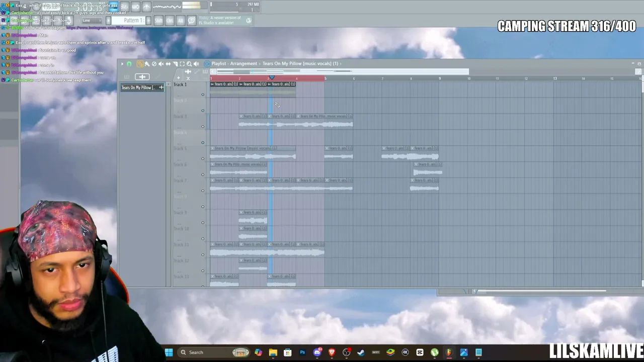Open CapCut from taskbar
The width and height of the screenshot is (644, 362).
click(x=420, y=352)
